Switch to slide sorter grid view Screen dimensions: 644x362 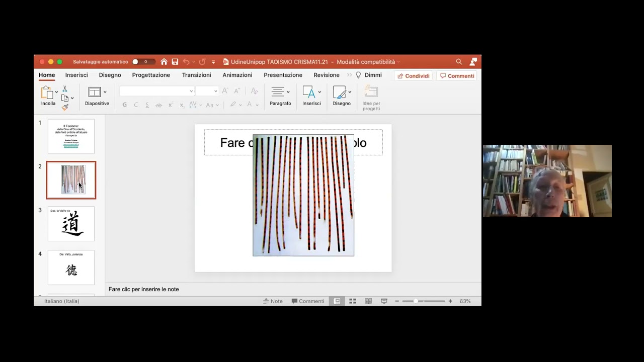tap(353, 301)
